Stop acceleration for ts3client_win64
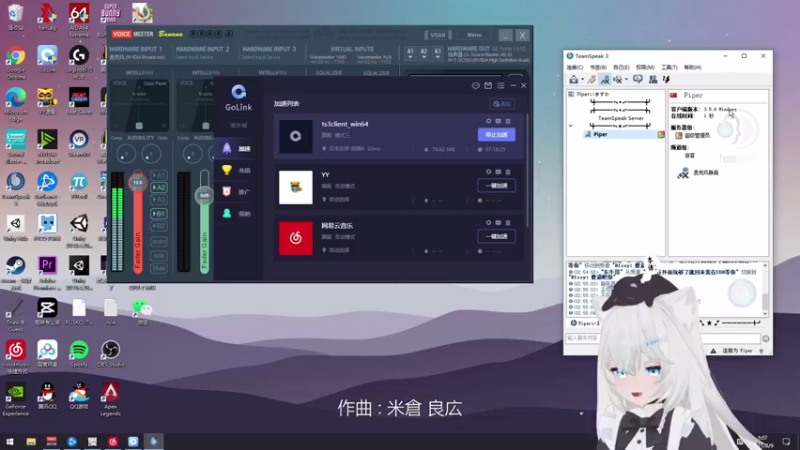The height and width of the screenshot is (450, 800). 496,135
